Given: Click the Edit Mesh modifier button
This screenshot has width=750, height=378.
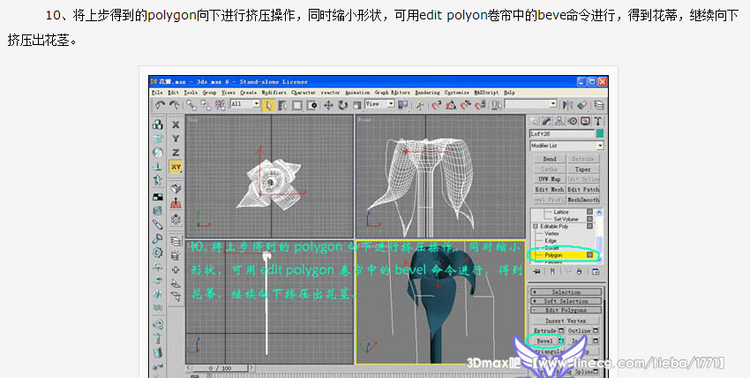Looking at the screenshot, I should (x=550, y=189).
